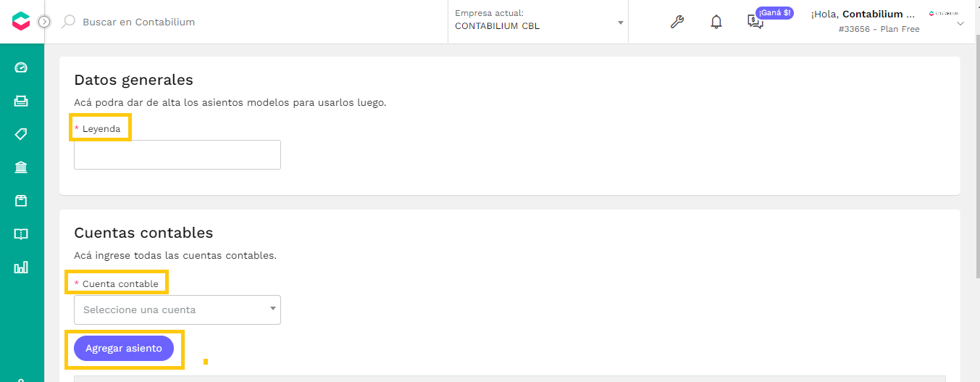Open the notifications bell
This screenshot has width=980, height=382.
[x=716, y=22]
